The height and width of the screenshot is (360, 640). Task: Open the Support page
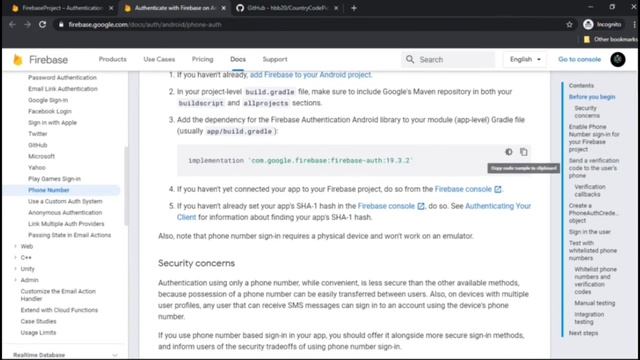pos(275,59)
